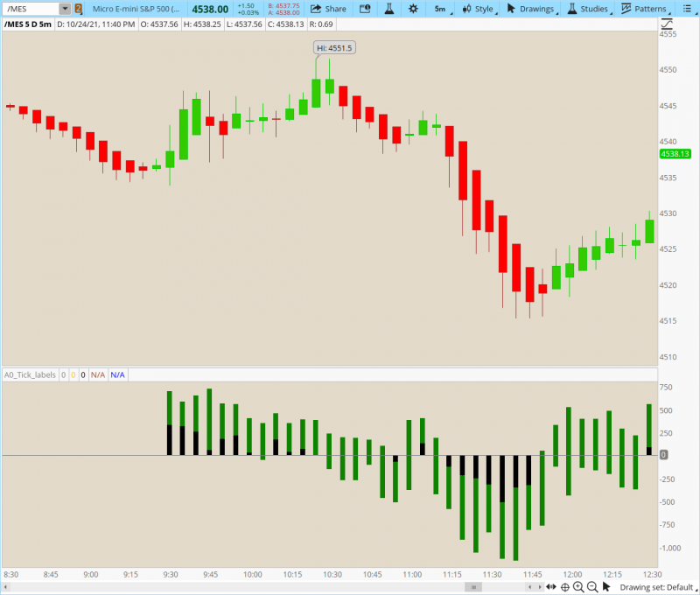700x595 pixels.
Task: Open the list menu icon at toolbar end
Action: click(687, 9)
